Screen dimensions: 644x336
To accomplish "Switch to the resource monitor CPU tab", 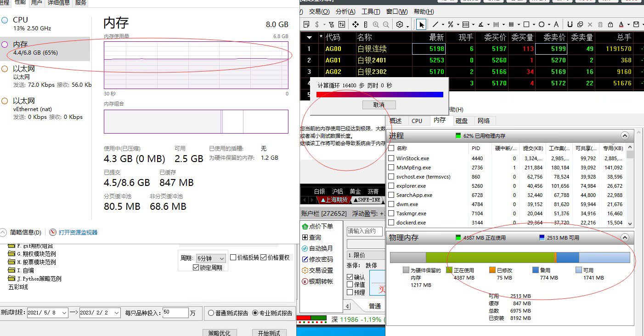I will (417, 121).
